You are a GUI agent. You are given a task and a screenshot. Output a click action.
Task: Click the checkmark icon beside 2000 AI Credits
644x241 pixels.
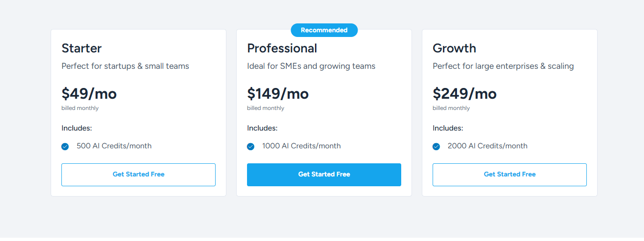click(436, 146)
